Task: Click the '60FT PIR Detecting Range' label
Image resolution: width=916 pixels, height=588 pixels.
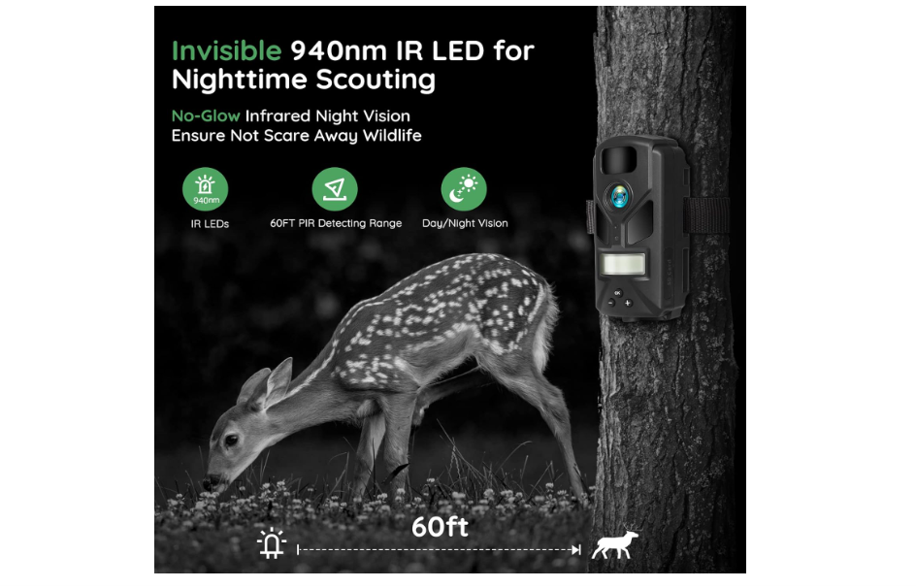Action: tap(336, 223)
